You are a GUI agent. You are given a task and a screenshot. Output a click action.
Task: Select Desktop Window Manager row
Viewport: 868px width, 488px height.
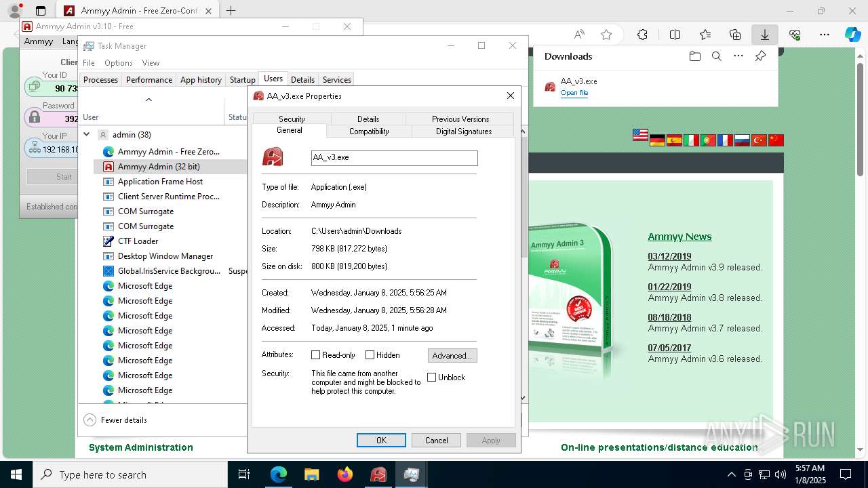(170, 256)
